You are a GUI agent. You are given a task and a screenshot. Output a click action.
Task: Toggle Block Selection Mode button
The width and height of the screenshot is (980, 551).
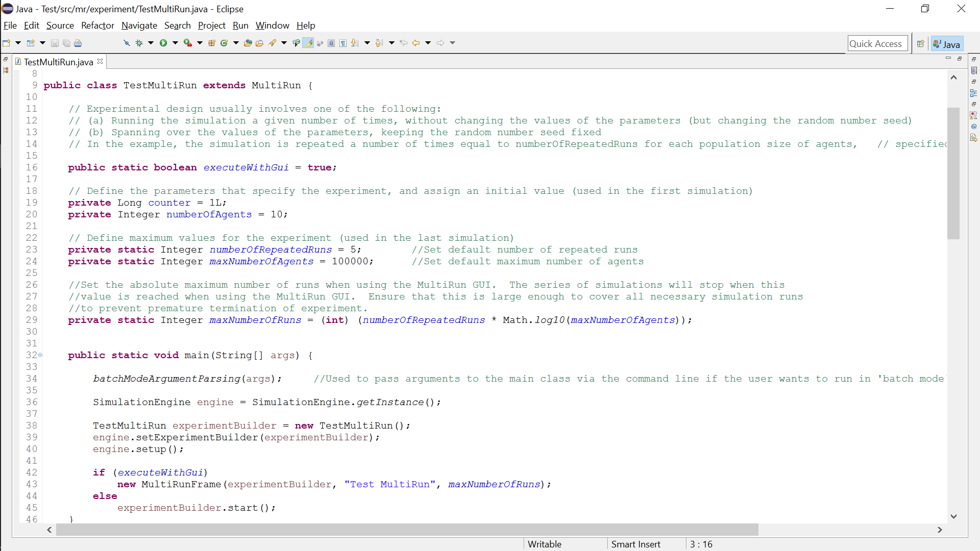point(331,43)
